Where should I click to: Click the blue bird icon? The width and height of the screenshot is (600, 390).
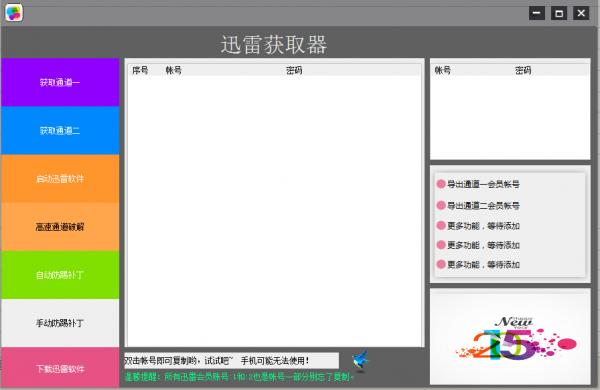pyautogui.click(x=360, y=361)
